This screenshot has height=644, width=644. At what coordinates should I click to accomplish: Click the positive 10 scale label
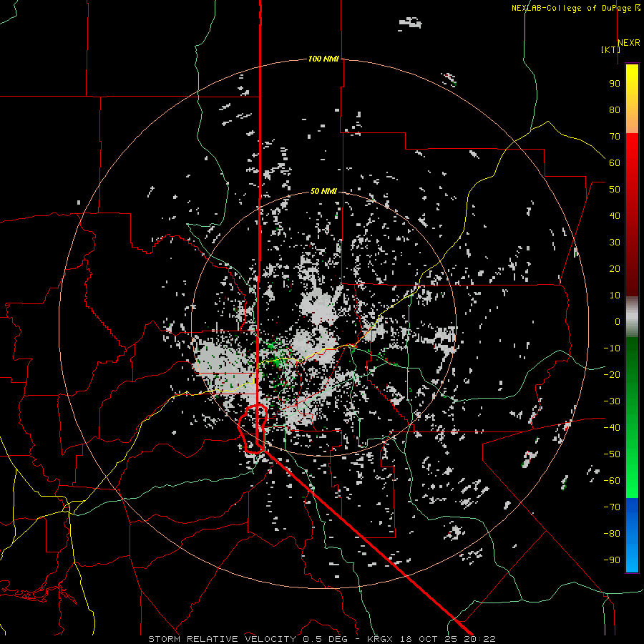click(615, 296)
